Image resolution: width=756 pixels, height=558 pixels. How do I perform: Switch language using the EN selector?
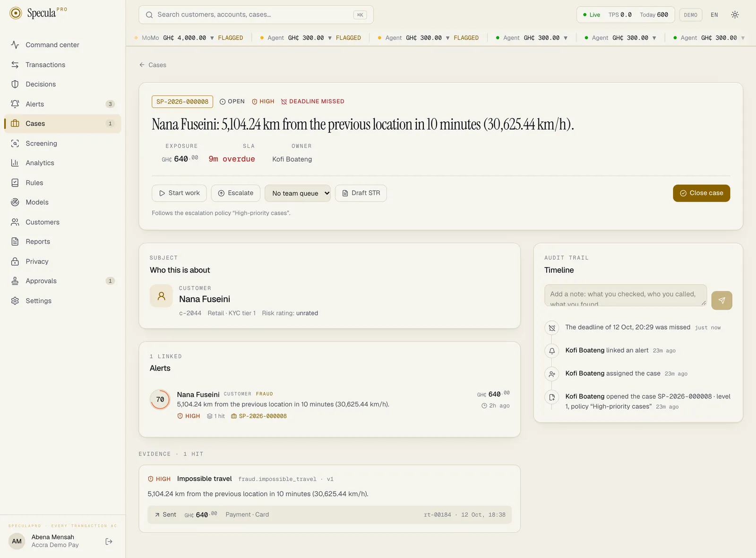click(714, 15)
